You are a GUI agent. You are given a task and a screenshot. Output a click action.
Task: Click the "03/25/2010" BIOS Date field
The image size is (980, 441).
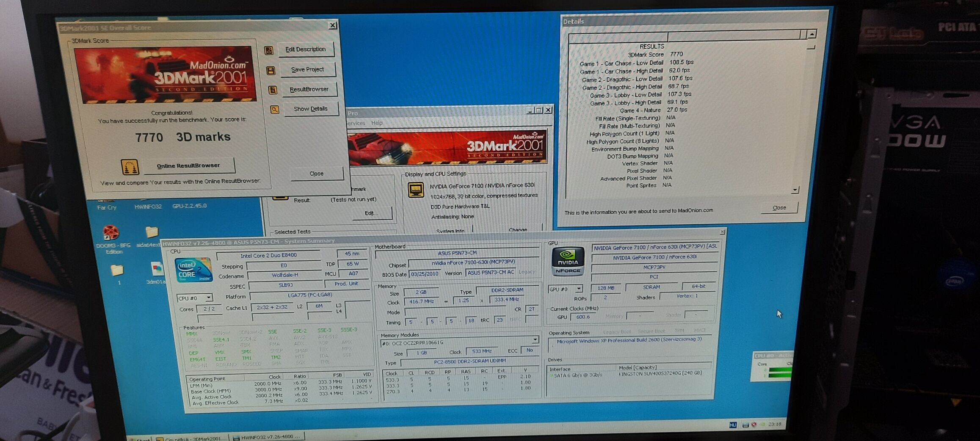click(424, 273)
